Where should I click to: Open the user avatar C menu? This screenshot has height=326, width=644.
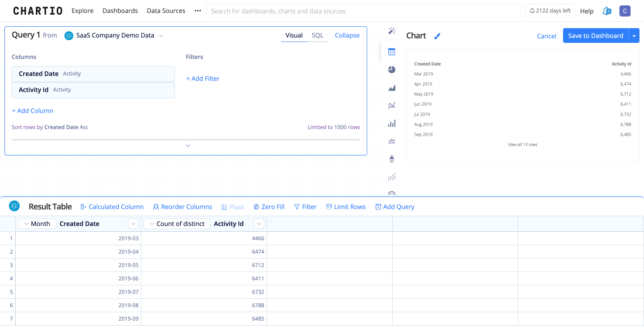pos(625,11)
